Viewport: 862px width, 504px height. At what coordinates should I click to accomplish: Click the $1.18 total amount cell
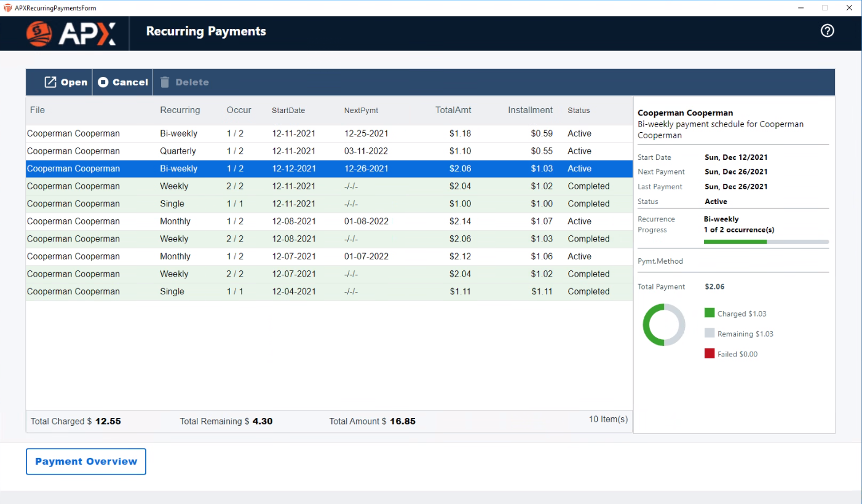[x=461, y=133]
